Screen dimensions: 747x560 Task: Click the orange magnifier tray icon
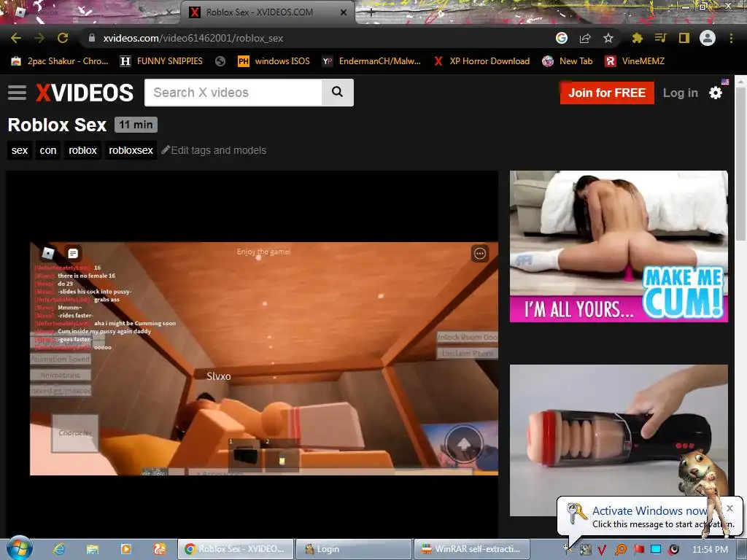point(621,550)
